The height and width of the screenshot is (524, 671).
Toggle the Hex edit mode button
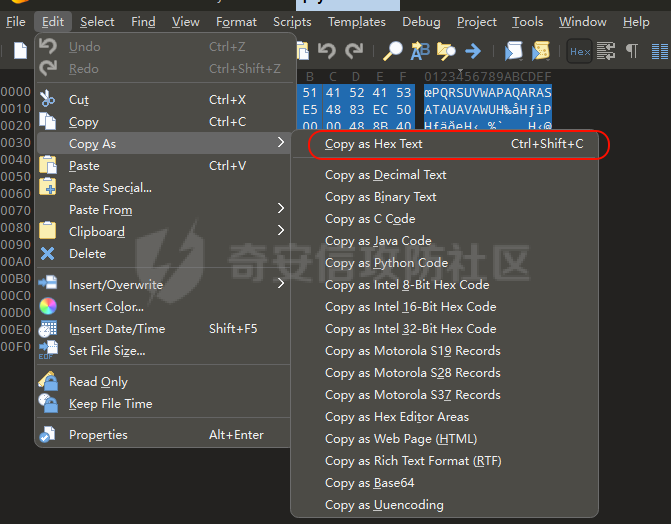point(579,51)
